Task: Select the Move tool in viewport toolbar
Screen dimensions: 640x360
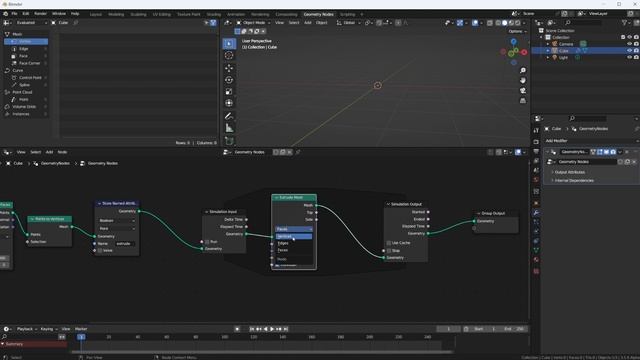Action: [229, 68]
